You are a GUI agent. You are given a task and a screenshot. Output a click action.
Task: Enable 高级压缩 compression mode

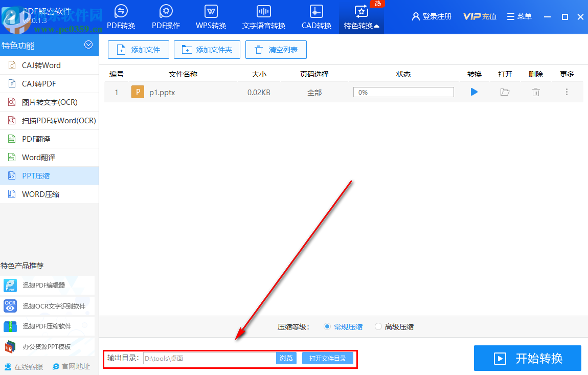pos(378,326)
